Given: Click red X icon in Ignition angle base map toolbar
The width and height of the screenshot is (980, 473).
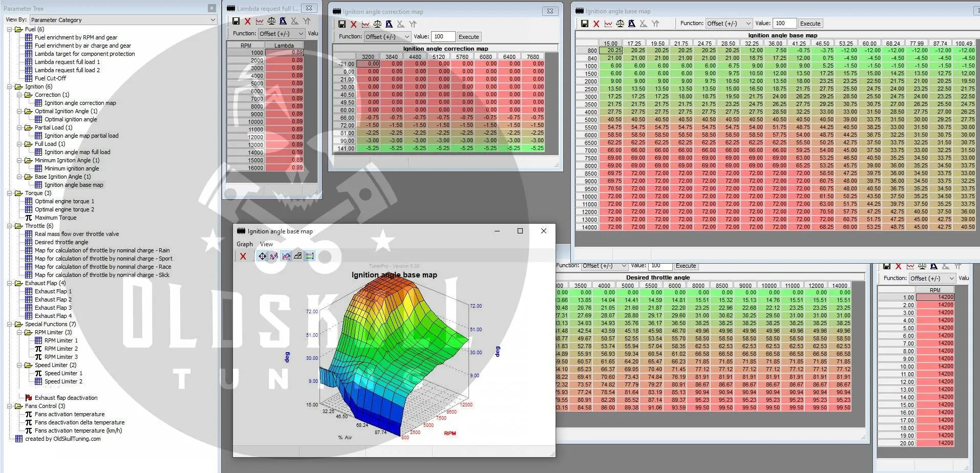Looking at the screenshot, I should tap(596, 24).
